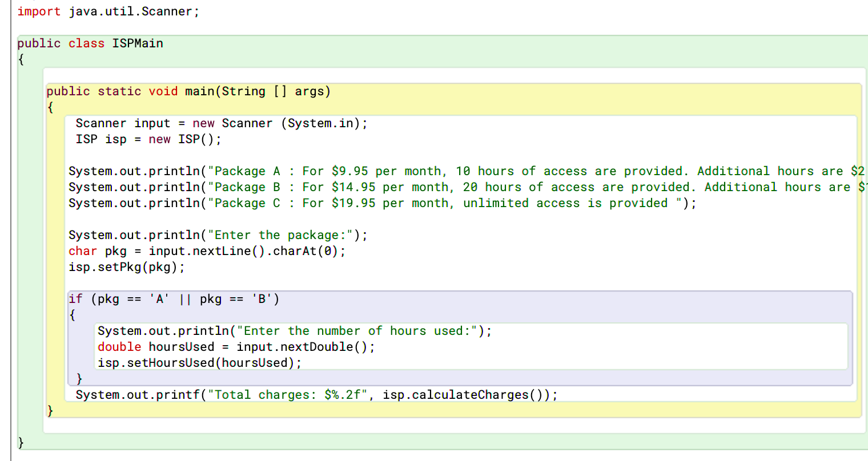Place cursor on 'Scanner input = new Scanner (System.in);'
The height and width of the screenshot is (461, 868).
(222, 123)
